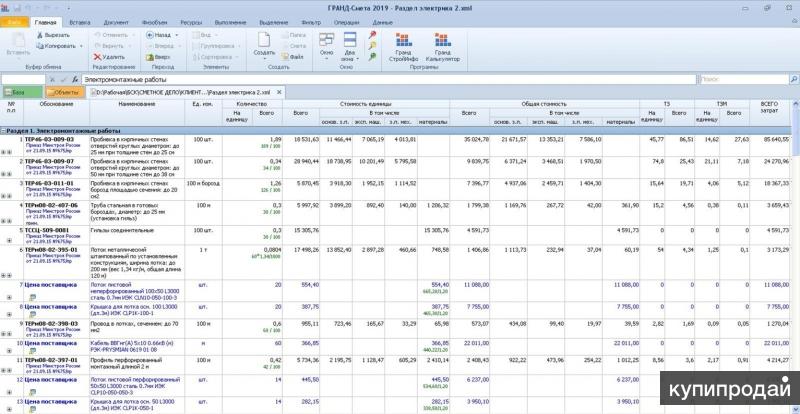
Task: Switch to the Вставка ribbon tab
Action: [x=80, y=22]
